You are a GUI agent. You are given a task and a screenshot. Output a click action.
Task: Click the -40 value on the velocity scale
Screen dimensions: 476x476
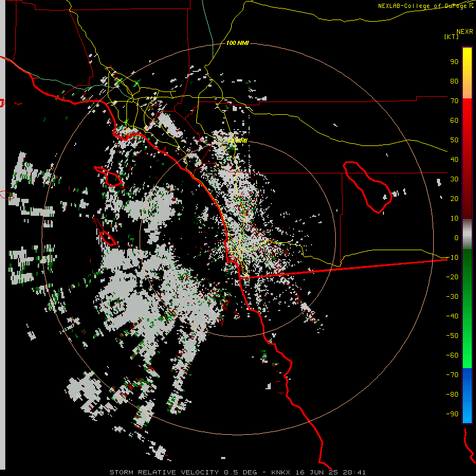452,316
